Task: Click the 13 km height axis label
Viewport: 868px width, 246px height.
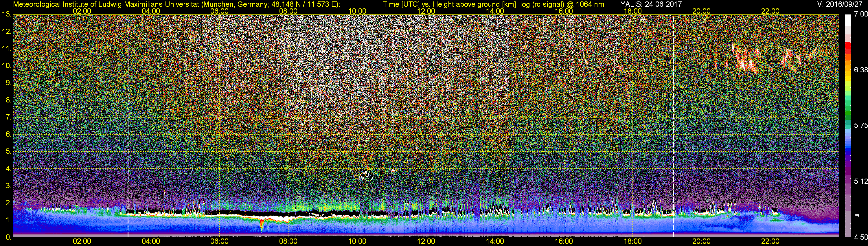Action: point(6,14)
